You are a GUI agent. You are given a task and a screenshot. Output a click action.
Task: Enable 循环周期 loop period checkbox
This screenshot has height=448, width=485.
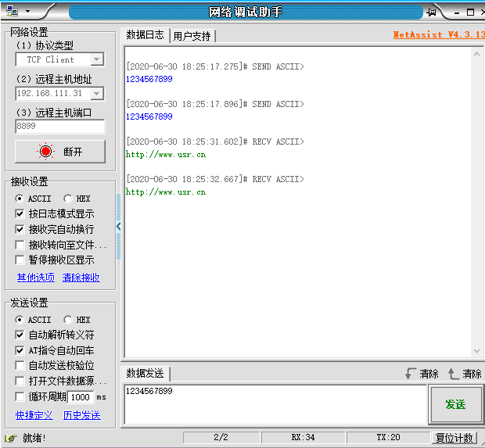[20, 396]
